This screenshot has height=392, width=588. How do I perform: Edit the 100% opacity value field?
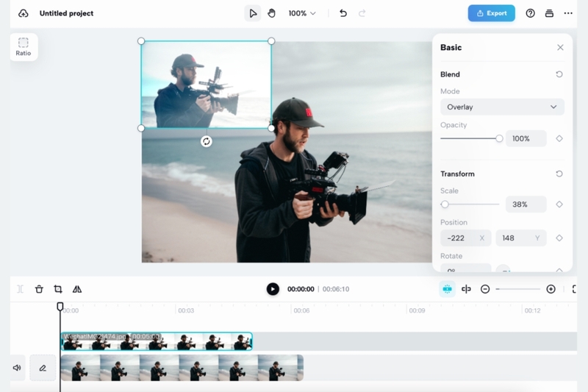(x=526, y=138)
